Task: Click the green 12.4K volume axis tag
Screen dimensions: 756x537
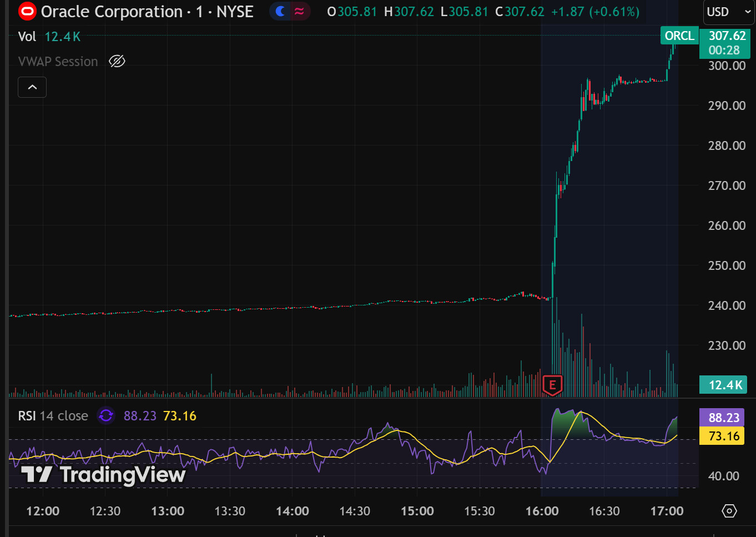Action: [x=723, y=385]
